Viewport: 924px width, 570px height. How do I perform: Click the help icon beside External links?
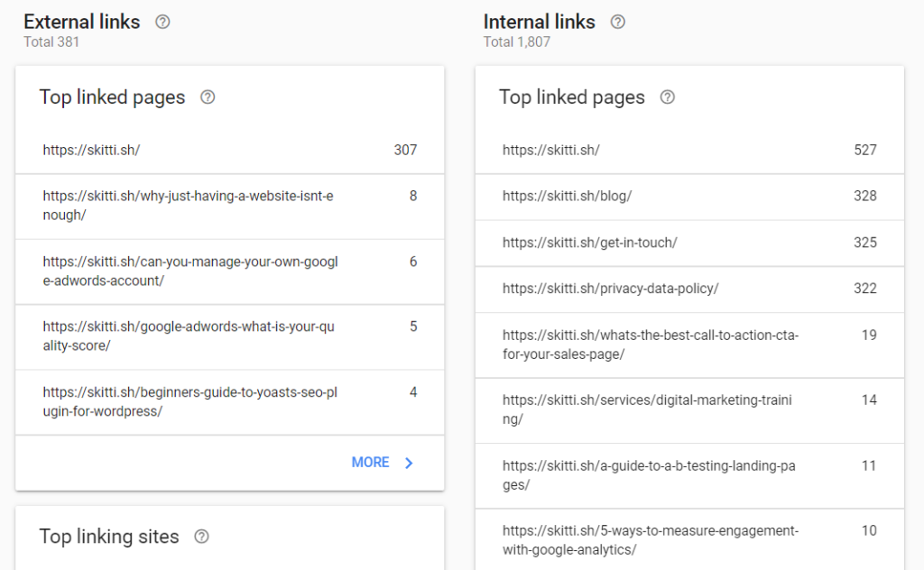click(162, 22)
